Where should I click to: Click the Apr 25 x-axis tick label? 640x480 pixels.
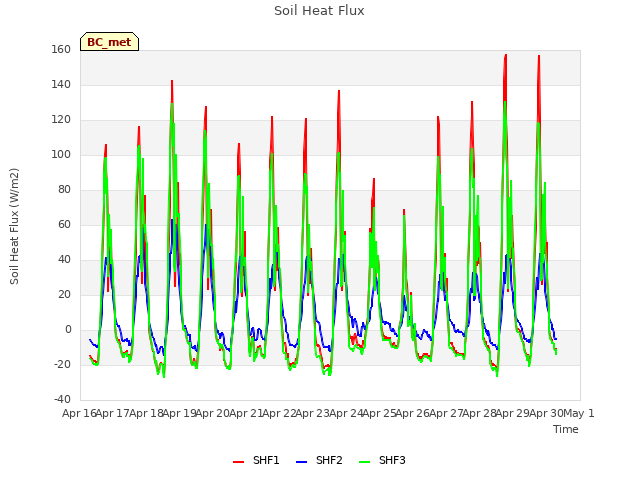tap(380, 413)
